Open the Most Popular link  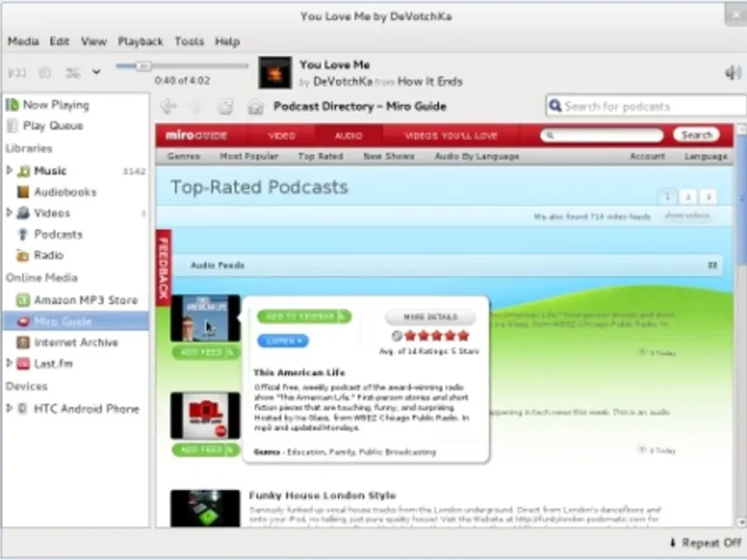[x=248, y=156]
